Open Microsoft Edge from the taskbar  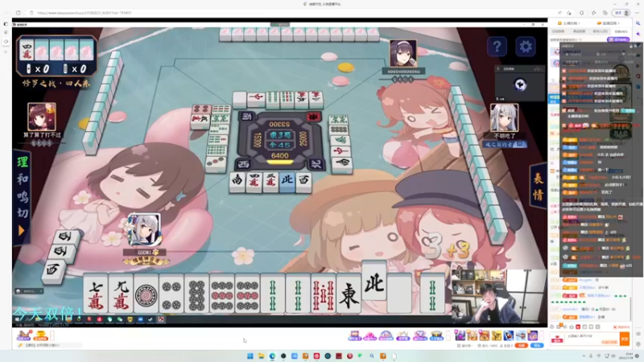click(272, 356)
